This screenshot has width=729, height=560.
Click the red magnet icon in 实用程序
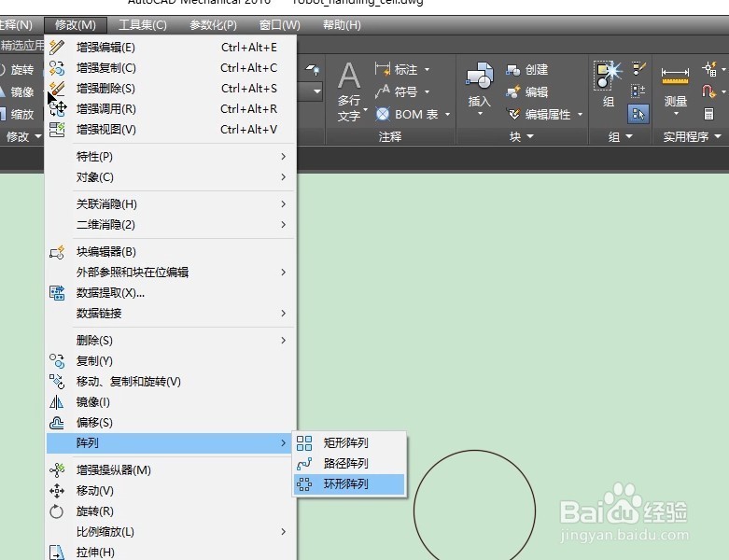(708, 91)
